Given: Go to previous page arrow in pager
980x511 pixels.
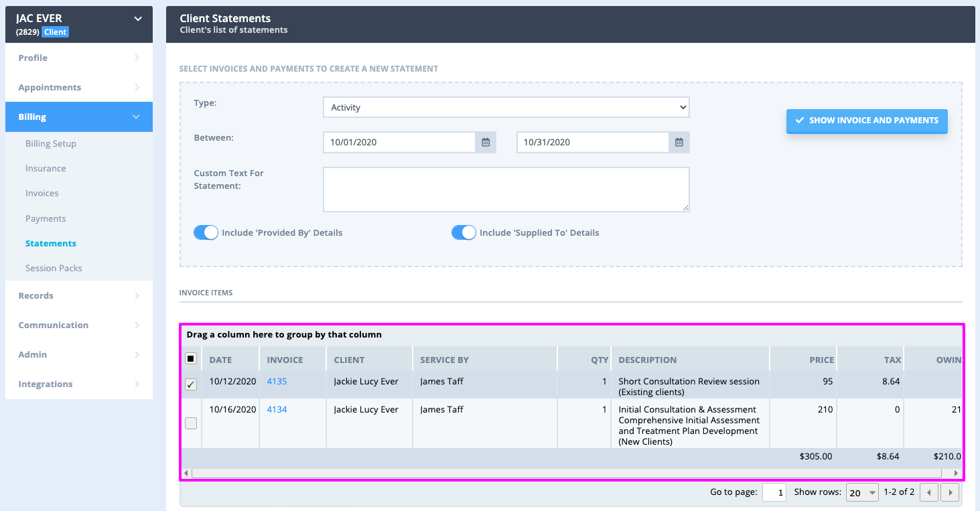Looking at the screenshot, I should [x=928, y=492].
